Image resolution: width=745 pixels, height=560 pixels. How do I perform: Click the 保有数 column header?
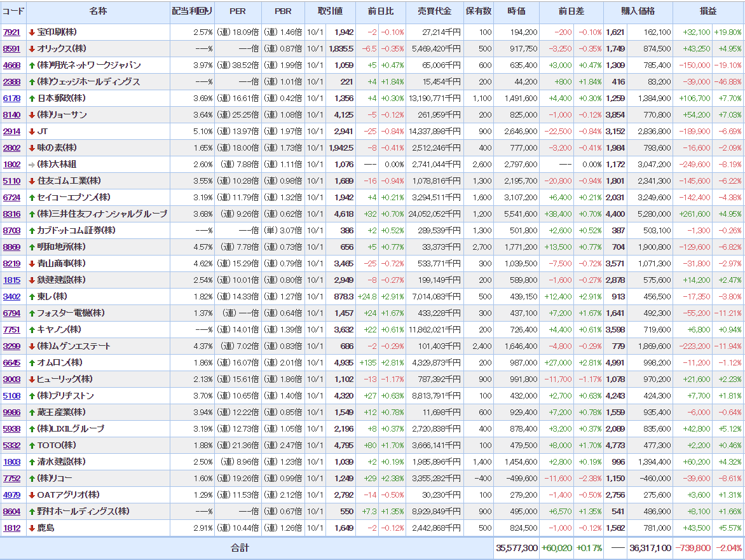click(479, 11)
